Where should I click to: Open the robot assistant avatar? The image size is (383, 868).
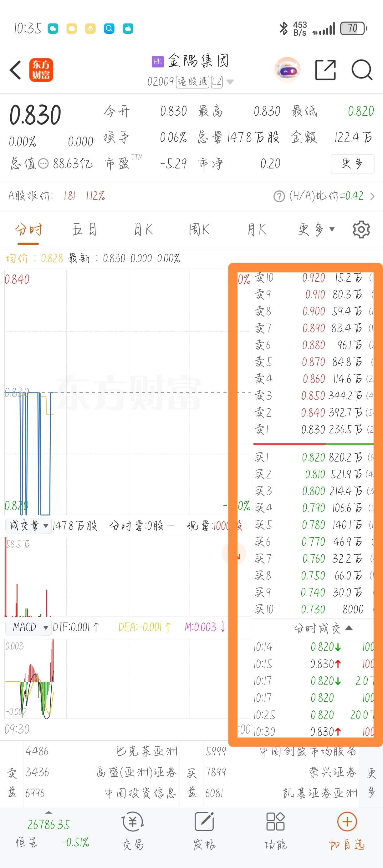(287, 70)
